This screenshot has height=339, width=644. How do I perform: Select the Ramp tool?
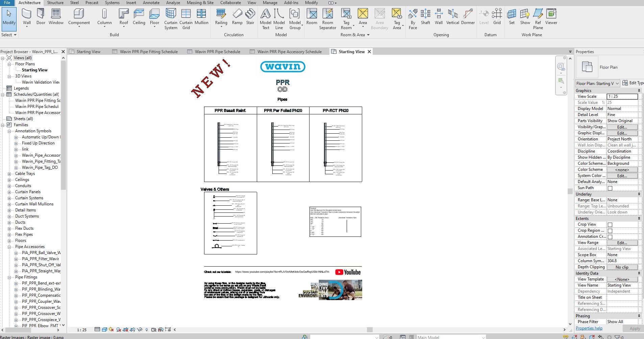(237, 17)
